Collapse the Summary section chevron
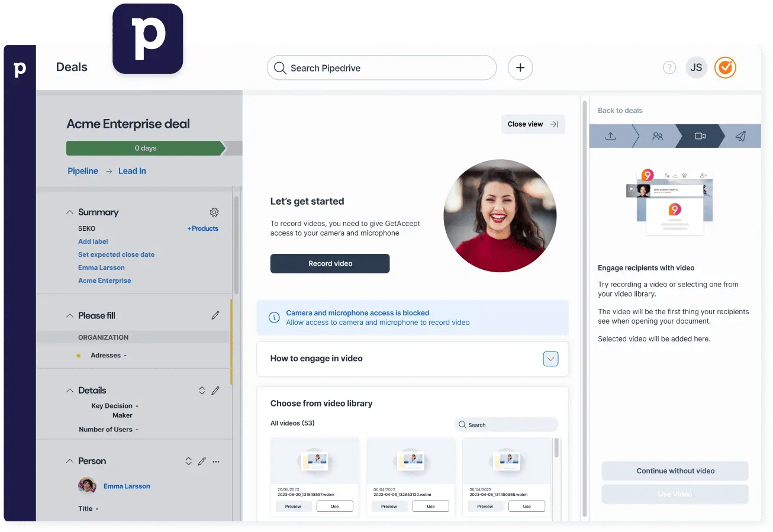 coord(70,212)
